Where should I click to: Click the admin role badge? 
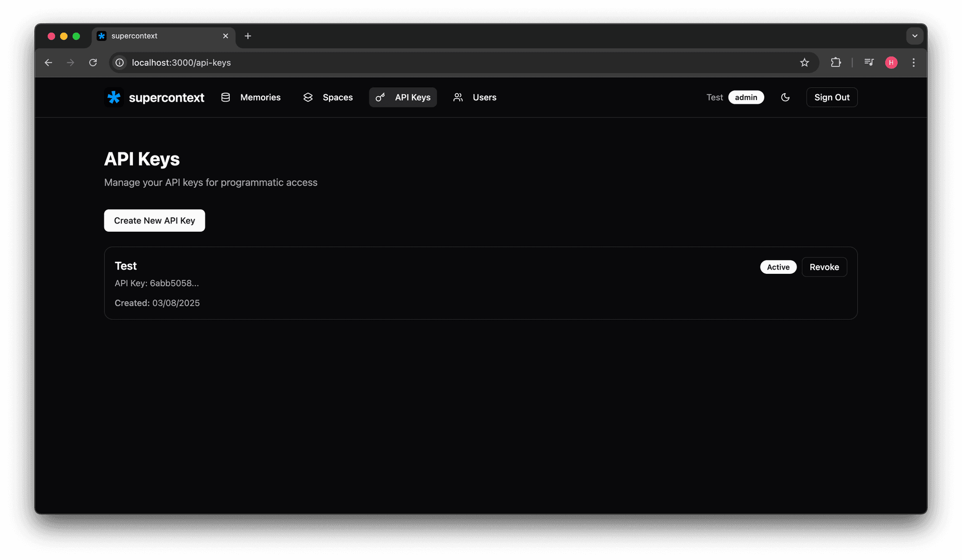746,97
